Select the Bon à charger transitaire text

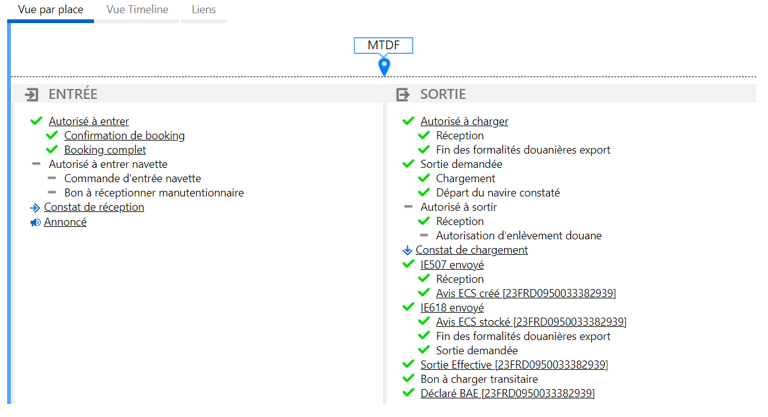tap(479, 379)
